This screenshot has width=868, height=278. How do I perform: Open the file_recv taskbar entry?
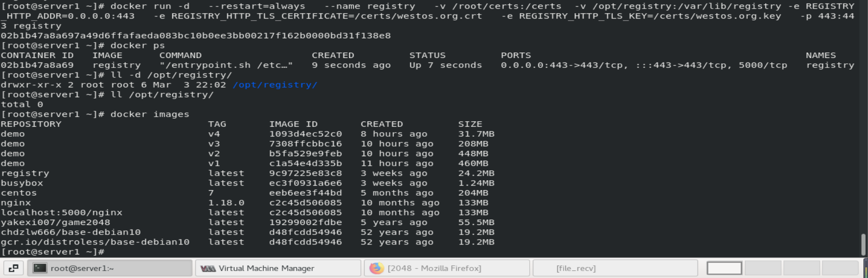coord(615,268)
